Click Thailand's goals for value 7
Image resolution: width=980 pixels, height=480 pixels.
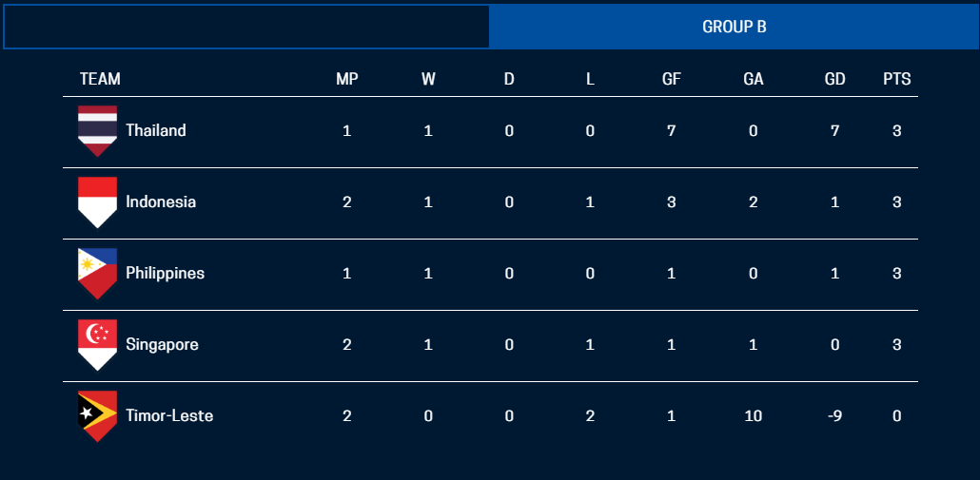click(x=672, y=131)
